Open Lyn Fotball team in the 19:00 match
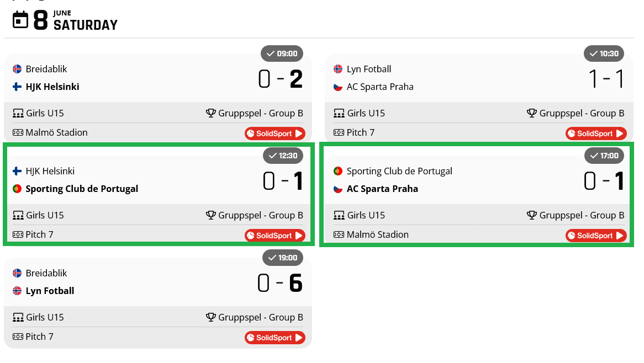 point(50,291)
